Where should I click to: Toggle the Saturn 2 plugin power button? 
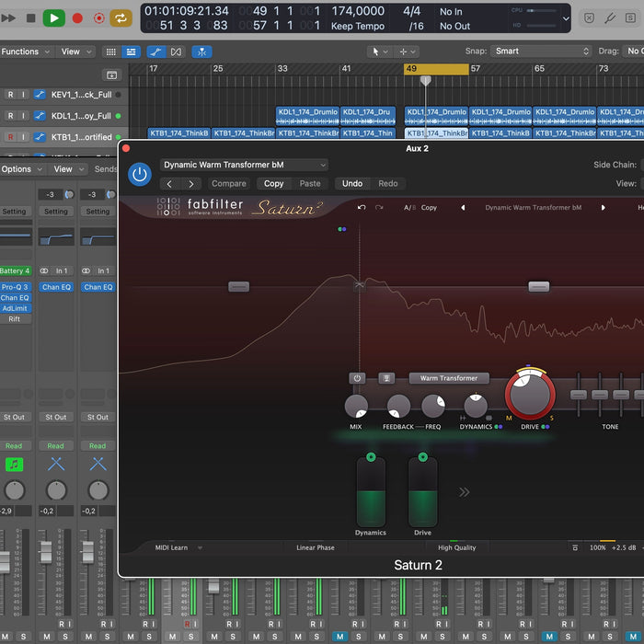tap(140, 175)
